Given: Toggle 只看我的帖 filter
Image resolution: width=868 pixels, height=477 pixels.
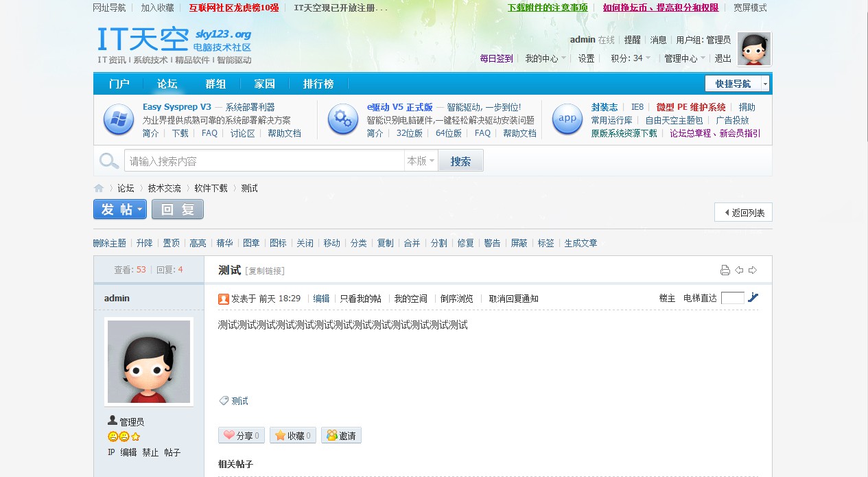Looking at the screenshot, I should [361, 299].
